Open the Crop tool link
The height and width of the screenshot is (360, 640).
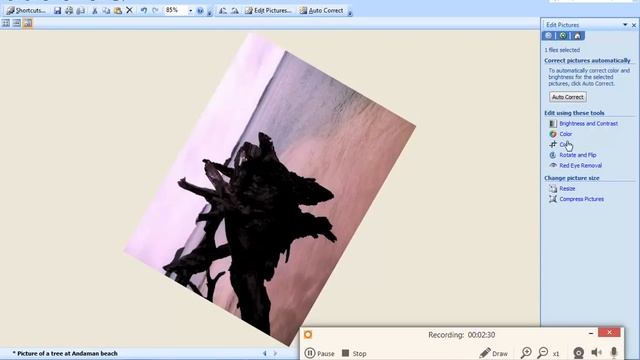pyautogui.click(x=565, y=144)
